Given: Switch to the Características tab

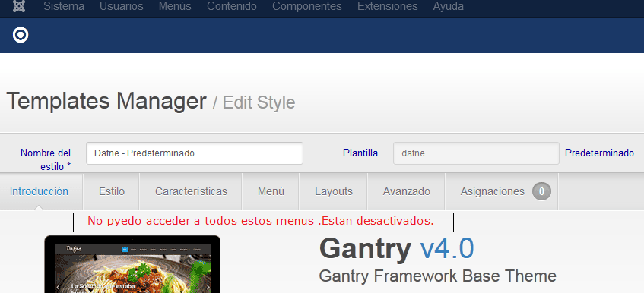Looking at the screenshot, I should [191, 191].
